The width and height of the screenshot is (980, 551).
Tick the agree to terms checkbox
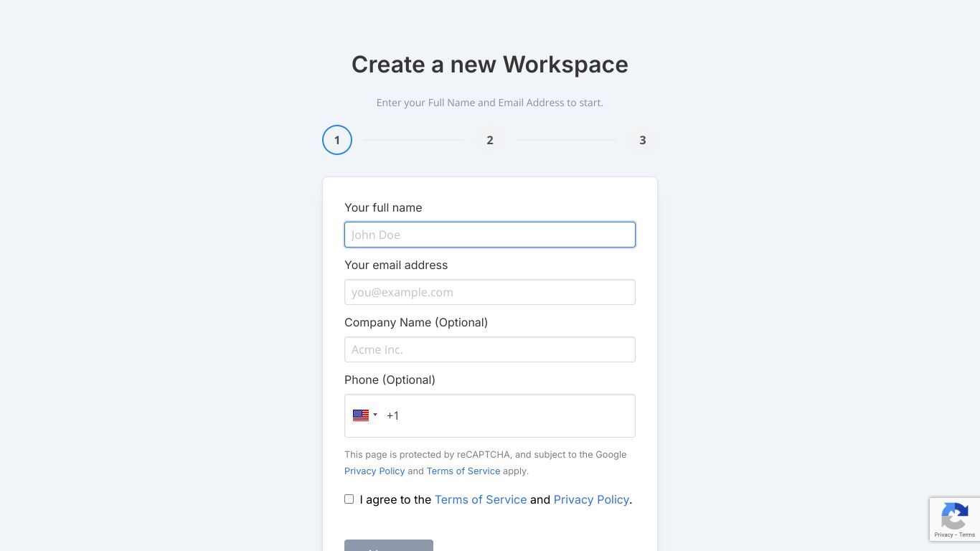349,499
